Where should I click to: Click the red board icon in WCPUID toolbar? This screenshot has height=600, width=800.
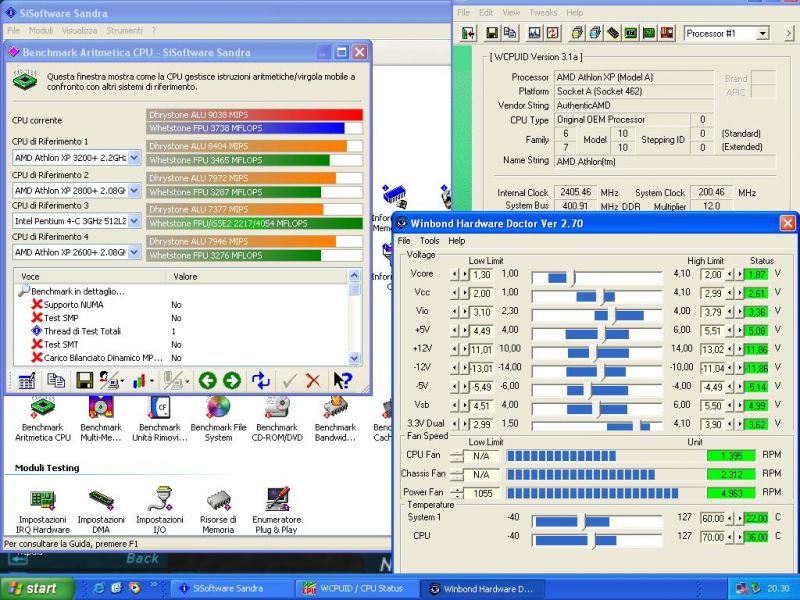pyautogui.click(x=667, y=34)
